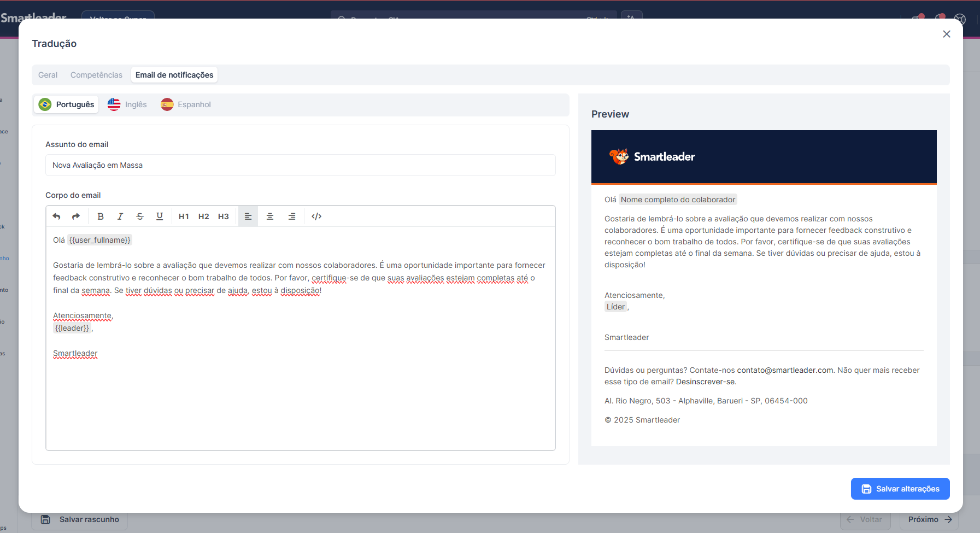The height and width of the screenshot is (533, 980).
Task: Toggle bold text formatting
Action: (101, 216)
